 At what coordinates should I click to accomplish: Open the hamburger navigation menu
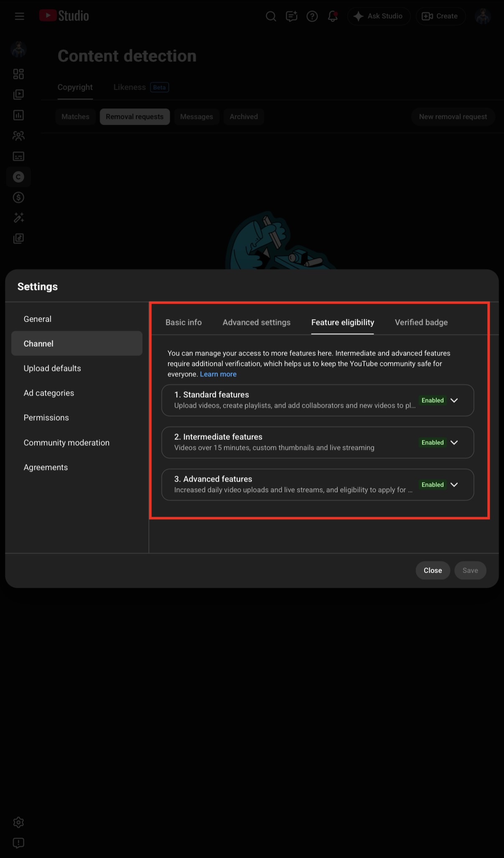(19, 16)
